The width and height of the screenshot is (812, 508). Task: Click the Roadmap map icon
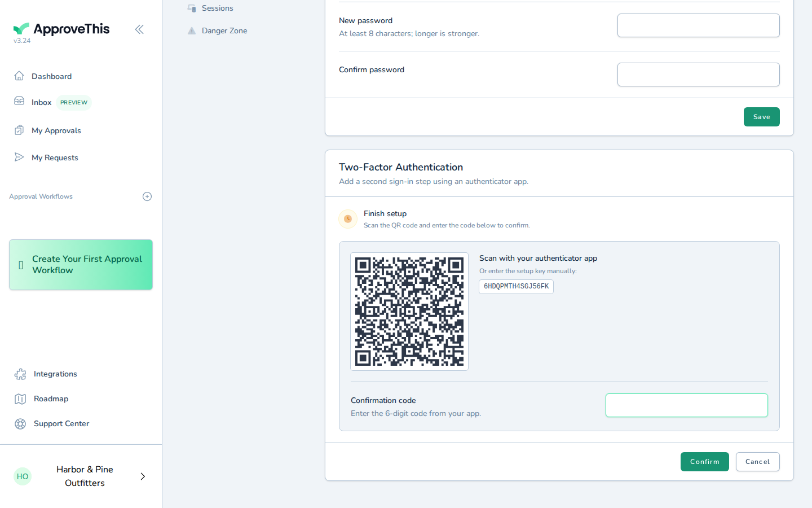click(20, 399)
